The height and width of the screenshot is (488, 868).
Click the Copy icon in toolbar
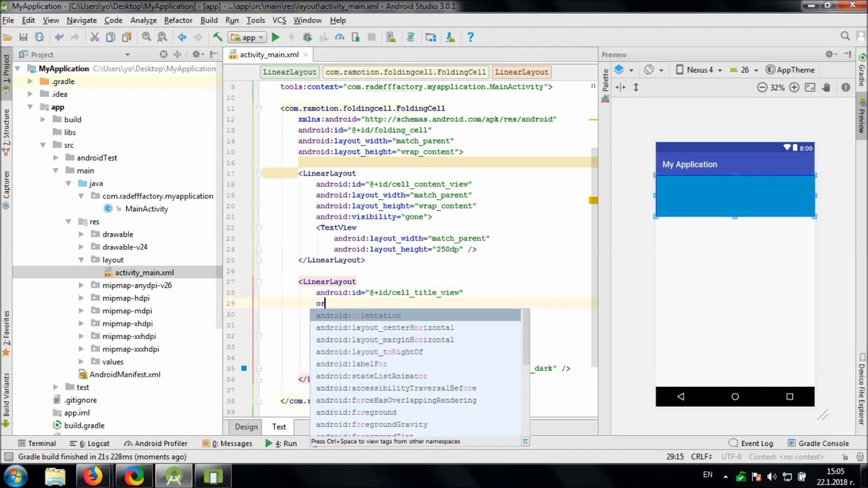111,37
